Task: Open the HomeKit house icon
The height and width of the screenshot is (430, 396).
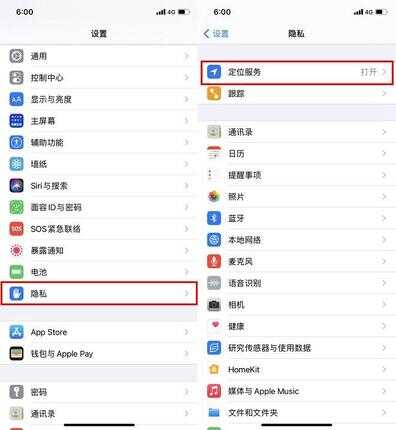Action: point(214,369)
